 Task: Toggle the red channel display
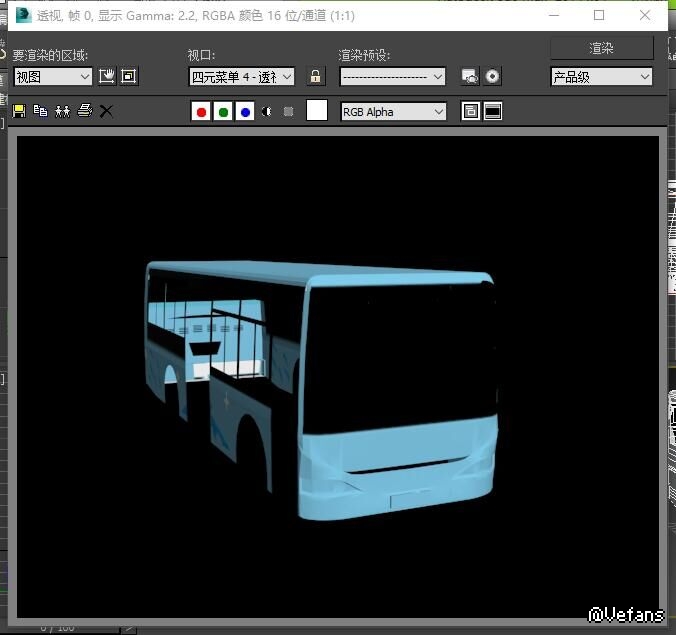201,112
